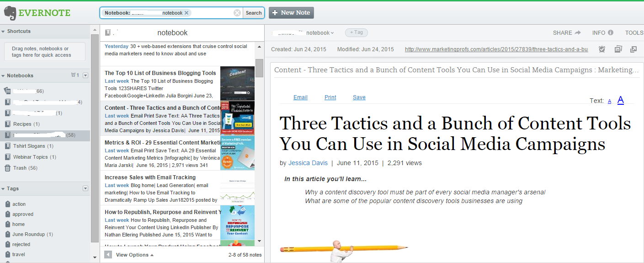The width and height of the screenshot is (644, 263).
Task: Click the presentation mode icon
Action: click(x=618, y=49)
